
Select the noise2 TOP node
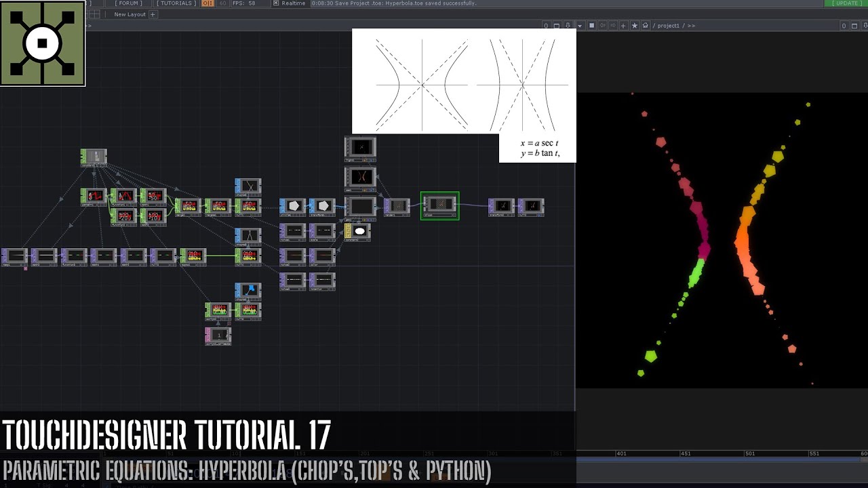click(293, 256)
